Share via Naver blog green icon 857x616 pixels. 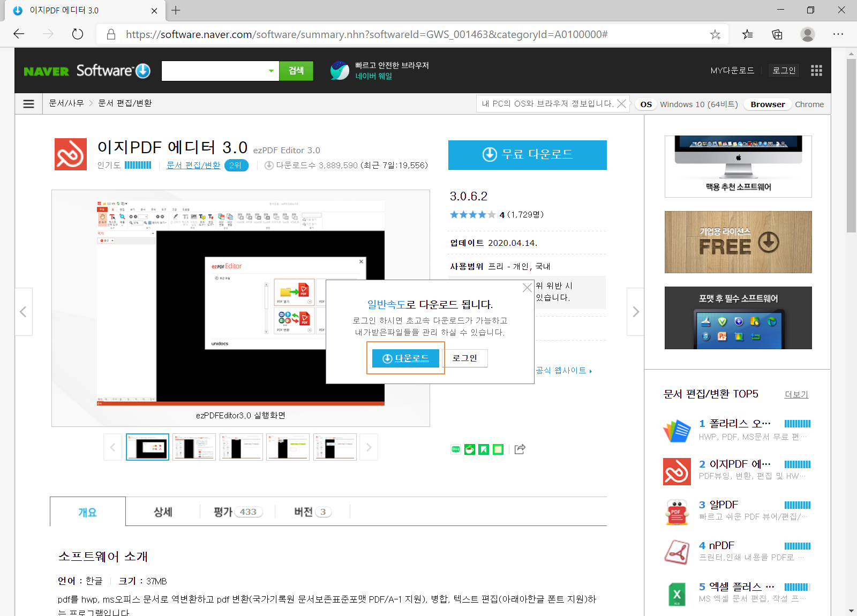(456, 449)
